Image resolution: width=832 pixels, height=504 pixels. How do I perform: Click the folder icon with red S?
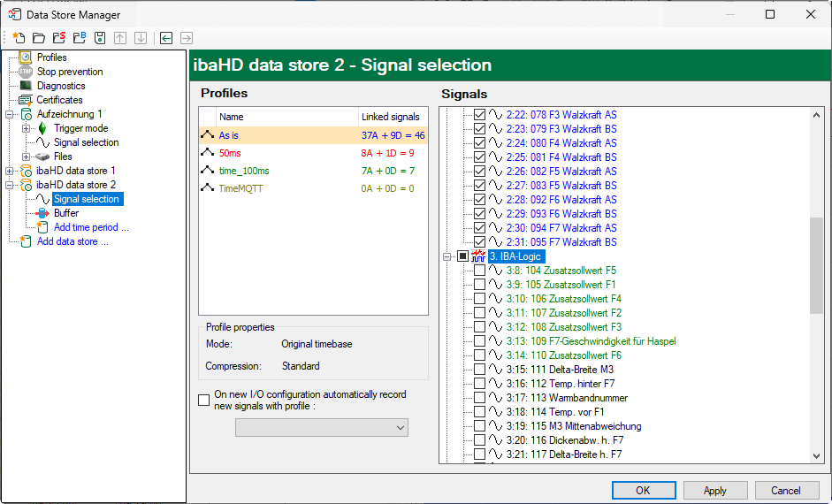[x=59, y=38]
